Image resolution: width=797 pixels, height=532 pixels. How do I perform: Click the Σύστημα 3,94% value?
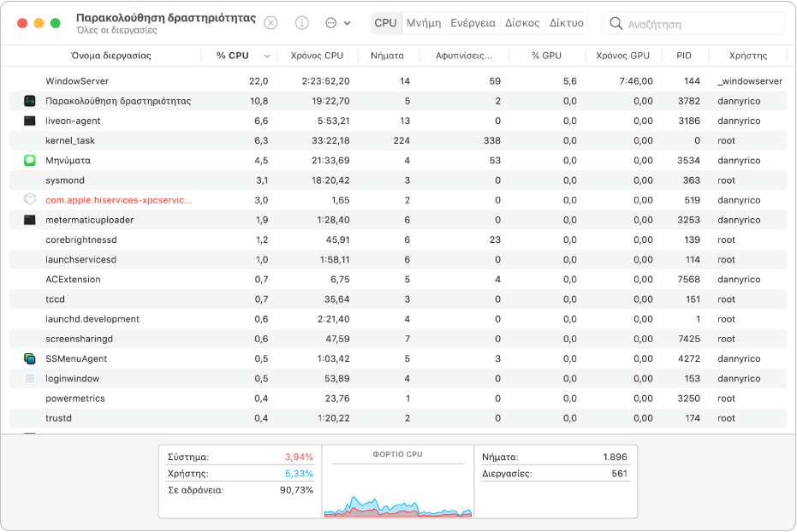(299, 458)
